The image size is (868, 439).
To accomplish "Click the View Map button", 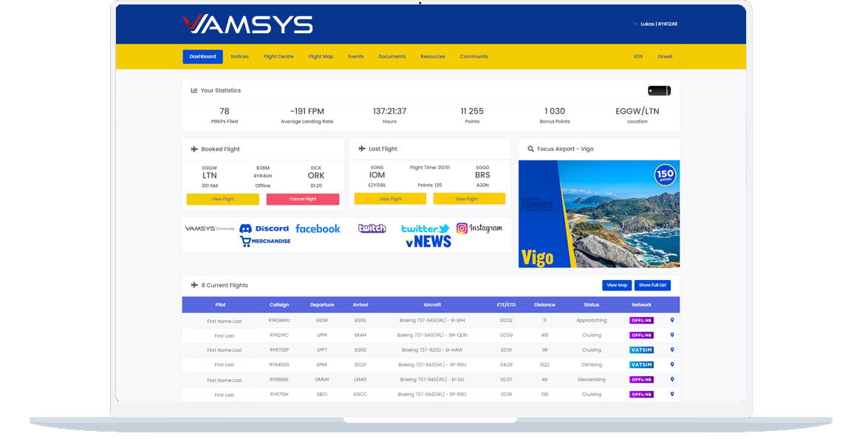I will 617,285.
